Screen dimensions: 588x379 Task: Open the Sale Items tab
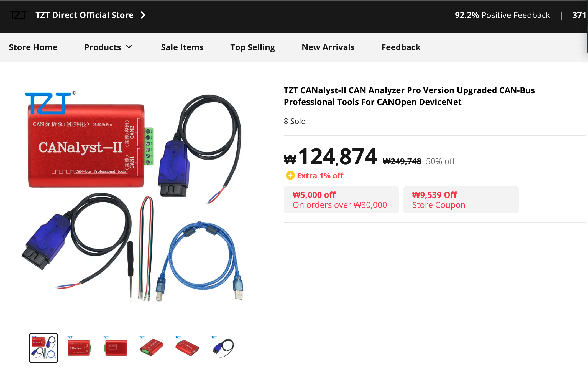coord(182,47)
